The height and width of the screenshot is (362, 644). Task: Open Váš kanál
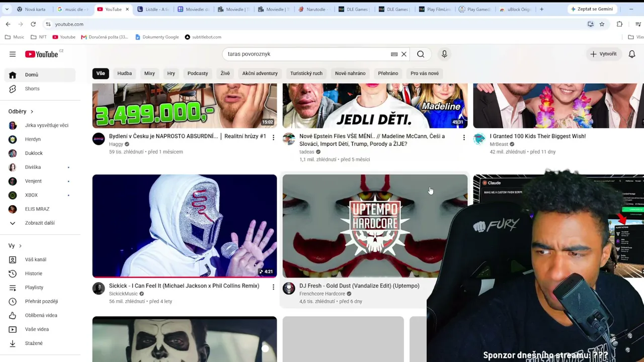click(40, 260)
